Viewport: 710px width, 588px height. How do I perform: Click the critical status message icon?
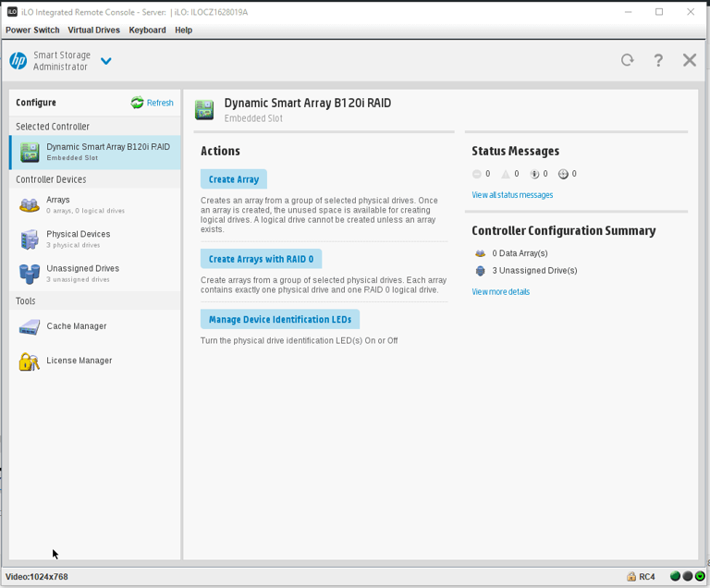476,174
